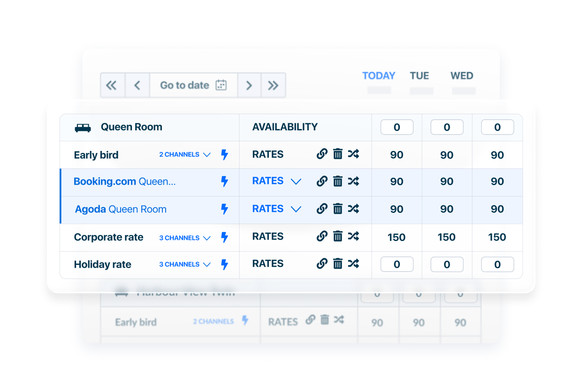Open the Go to date picker
Viewport: 581px width, 392px height.
[193, 85]
